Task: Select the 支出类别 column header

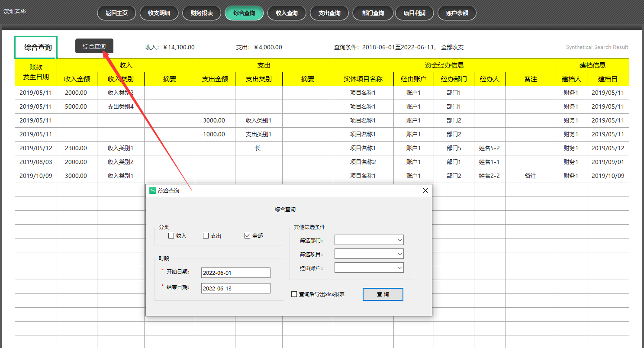Action: coord(259,79)
